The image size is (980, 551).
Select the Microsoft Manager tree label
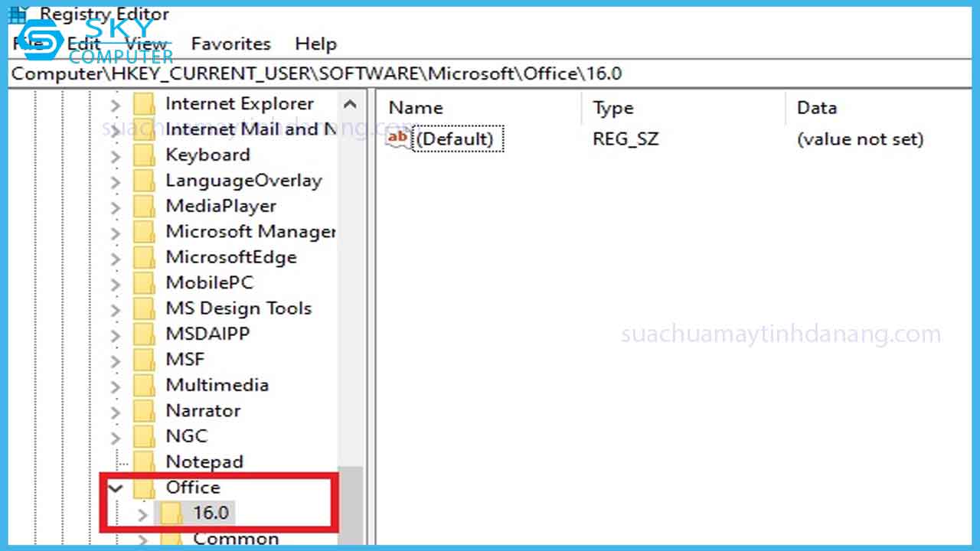251,232
